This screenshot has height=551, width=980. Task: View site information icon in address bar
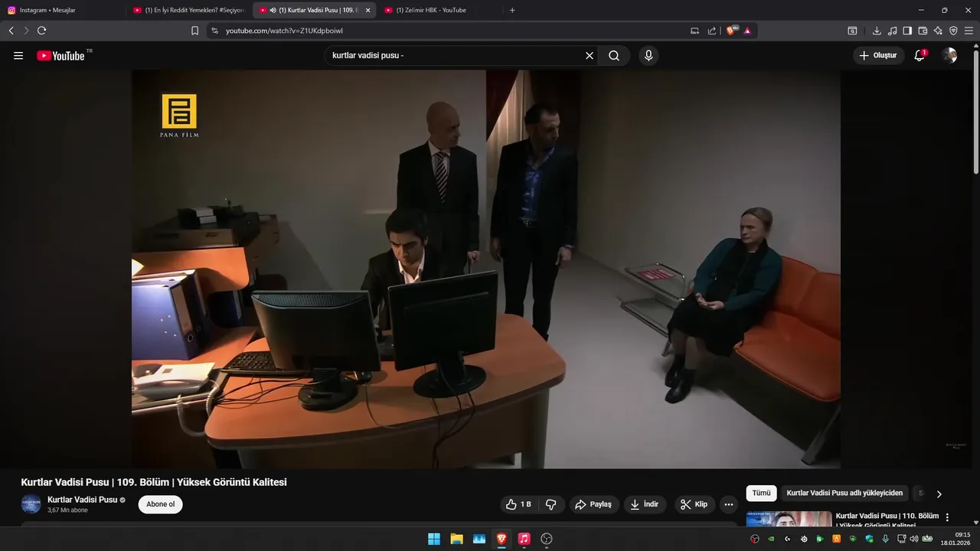[x=214, y=31]
